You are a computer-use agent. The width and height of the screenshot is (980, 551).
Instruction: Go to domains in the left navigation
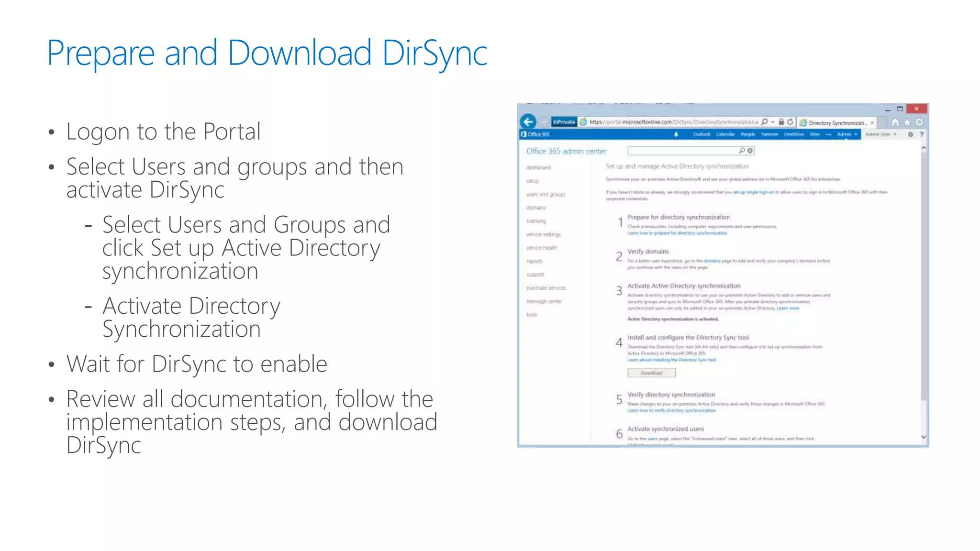tap(536, 208)
